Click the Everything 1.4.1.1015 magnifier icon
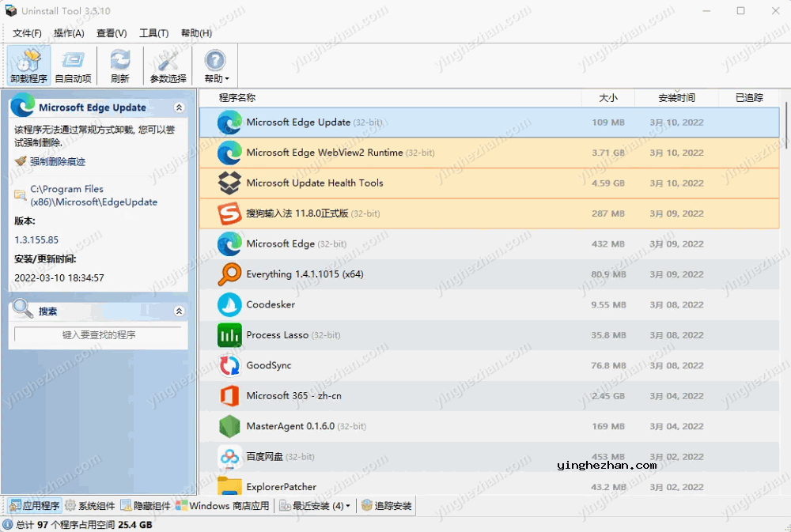Screen dimensions: 791x532 (229, 274)
